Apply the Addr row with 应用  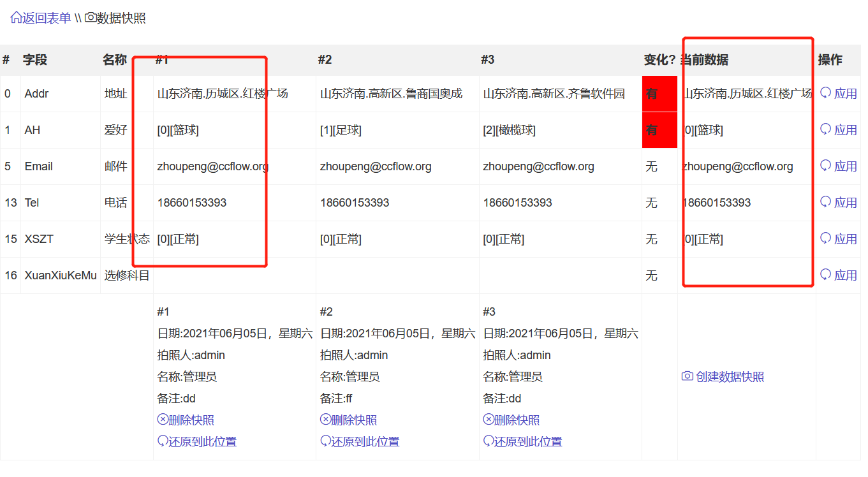[846, 94]
